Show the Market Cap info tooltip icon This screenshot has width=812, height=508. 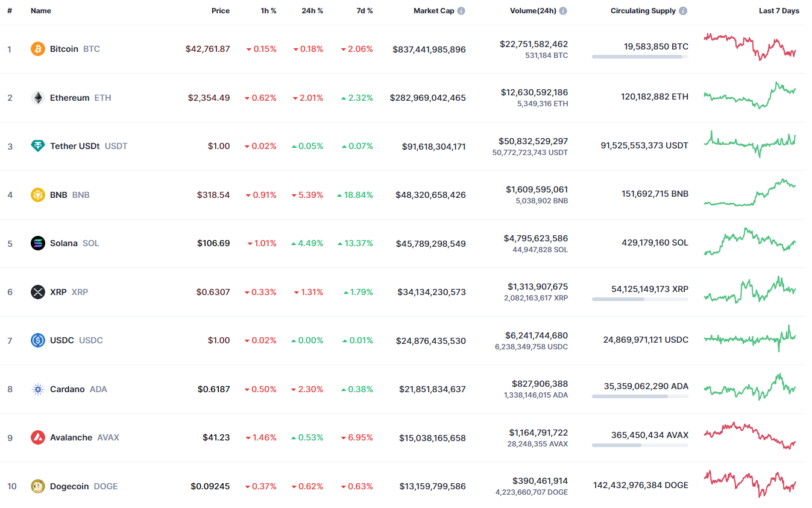(461, 11)
